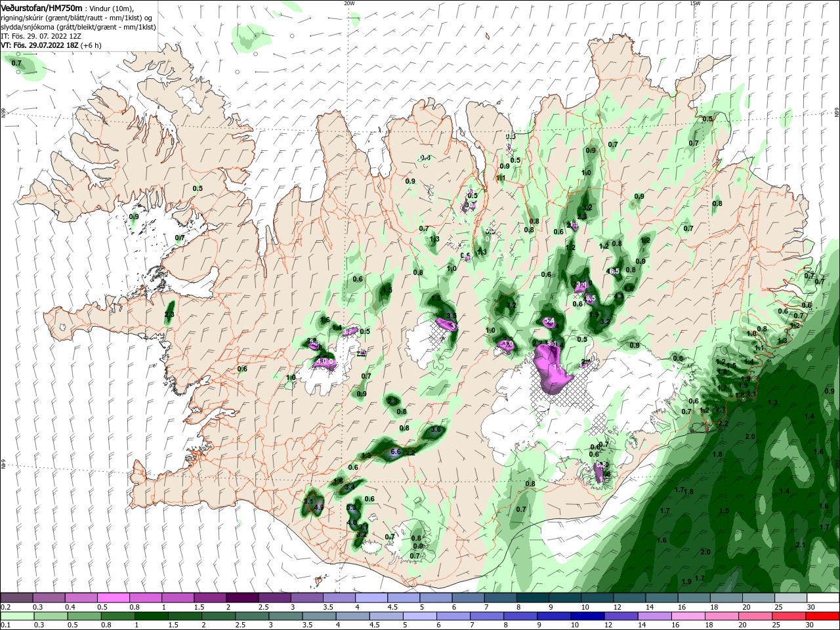Pick the bright red bottom-row swatch after 30
The width and height of the screenshot is (840, 630).
[x=822, y=616]
